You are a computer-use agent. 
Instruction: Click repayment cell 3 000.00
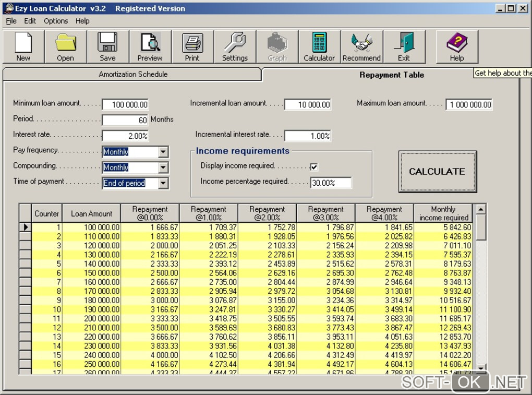coord(150,301)
